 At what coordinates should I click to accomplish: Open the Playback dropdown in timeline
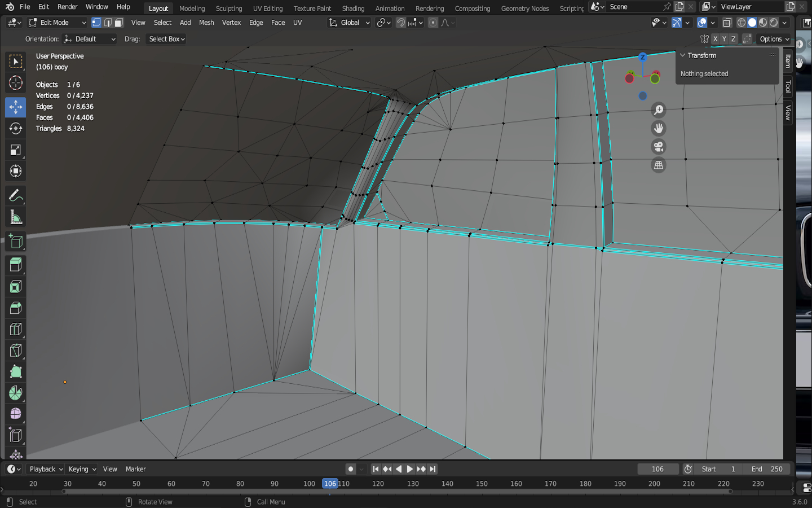(46, 469)
